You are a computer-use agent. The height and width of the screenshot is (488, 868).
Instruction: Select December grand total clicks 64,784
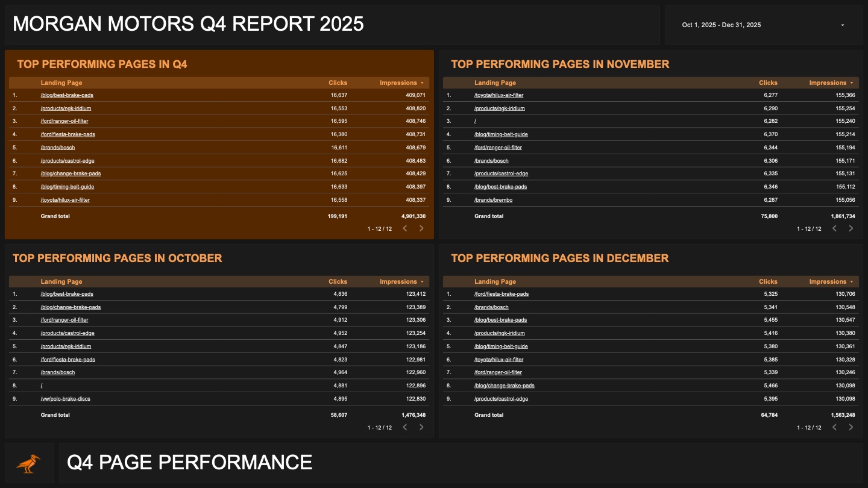coord(768,415)
